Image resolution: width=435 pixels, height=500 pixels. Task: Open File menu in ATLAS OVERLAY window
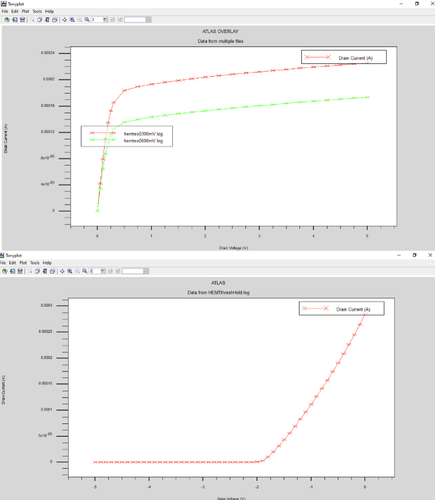[5, 11]
